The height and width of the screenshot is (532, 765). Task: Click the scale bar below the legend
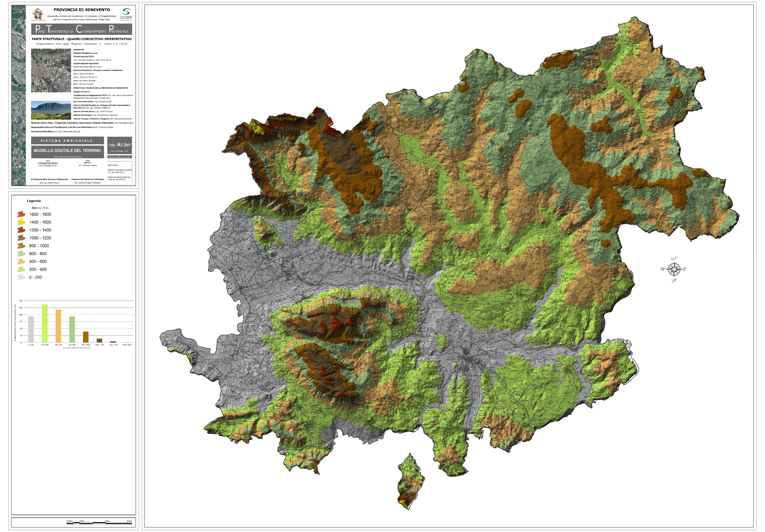(99, 523)
